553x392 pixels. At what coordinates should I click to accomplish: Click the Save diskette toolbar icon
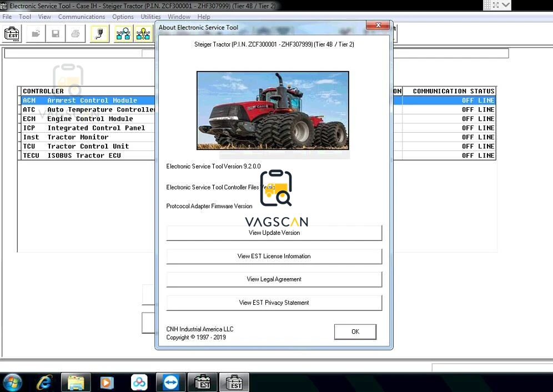coord(56,34)
